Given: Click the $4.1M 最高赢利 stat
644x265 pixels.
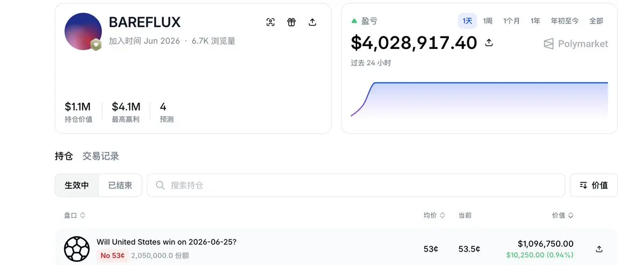Looking at the screenshot, I should tap(126, 112).
